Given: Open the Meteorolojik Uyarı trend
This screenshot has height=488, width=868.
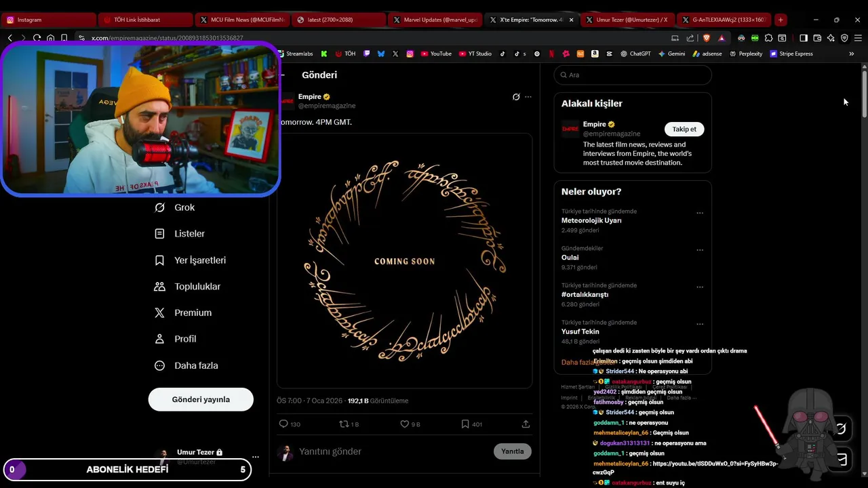Looking at the screenshot, I should 591,220.
